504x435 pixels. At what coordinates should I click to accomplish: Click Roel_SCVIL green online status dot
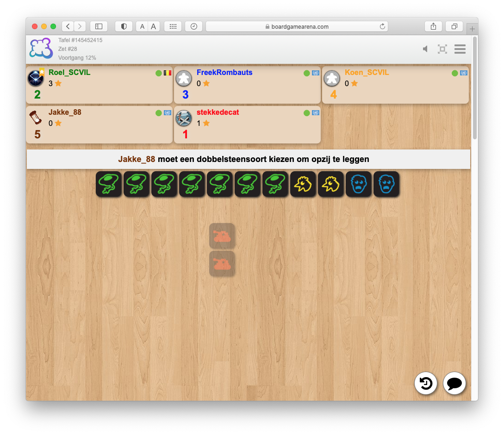(158, 73)
